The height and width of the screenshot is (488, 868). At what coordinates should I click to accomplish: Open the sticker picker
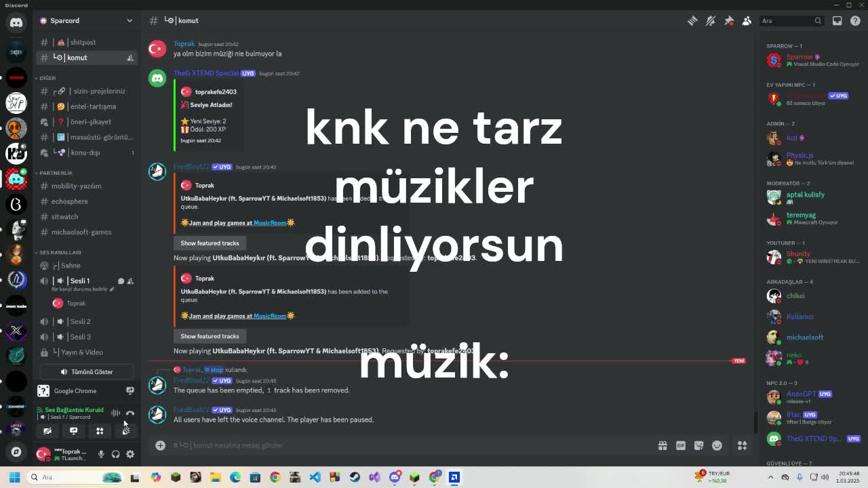[698, 445]
